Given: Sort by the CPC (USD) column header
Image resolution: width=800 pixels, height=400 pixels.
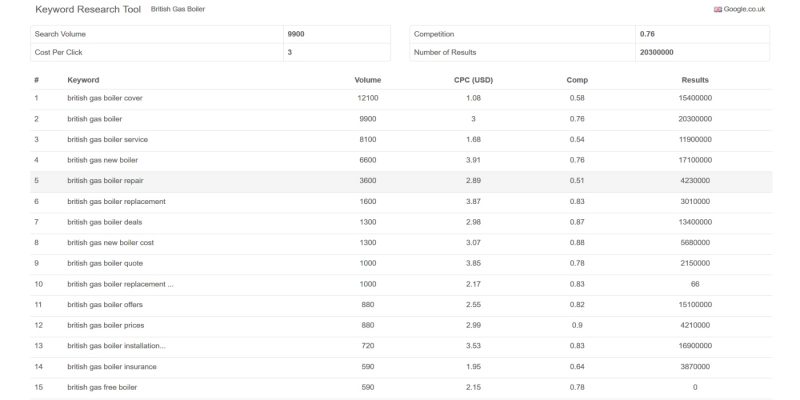Looking at the screenshot, I should [474, 80].
